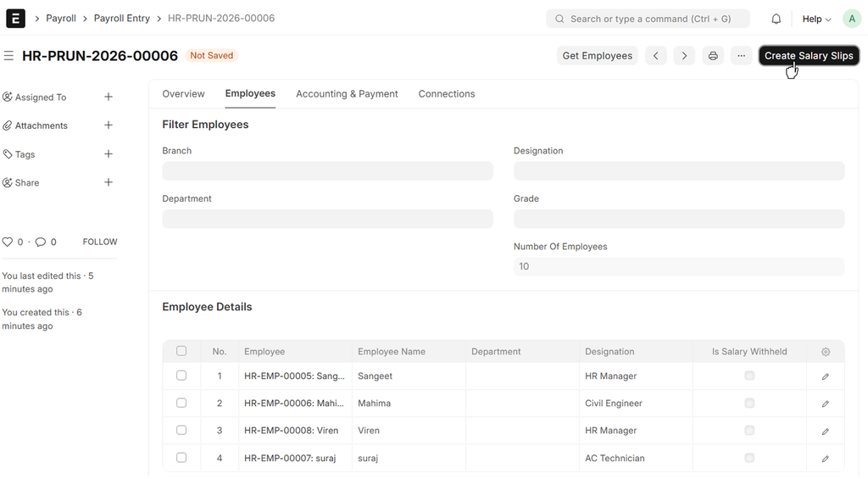Print this payroll entry via printer icon
The image size is (868, 479).
[713, 56]
